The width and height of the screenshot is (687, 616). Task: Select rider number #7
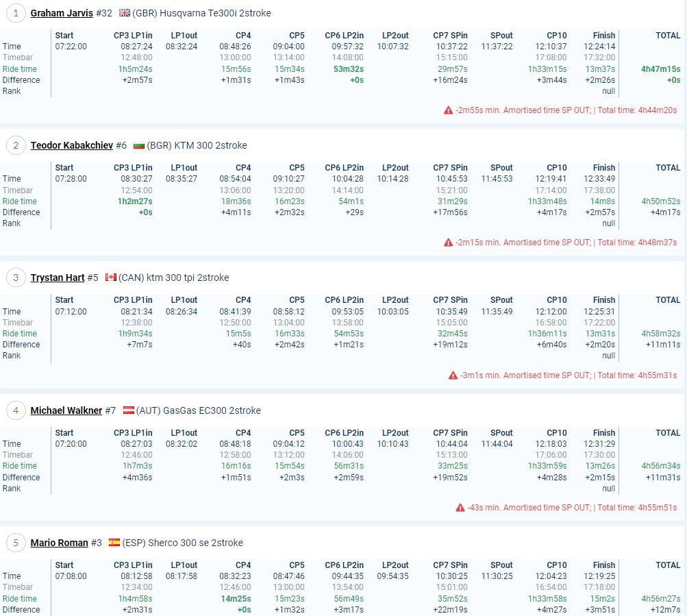coord(110,410)
